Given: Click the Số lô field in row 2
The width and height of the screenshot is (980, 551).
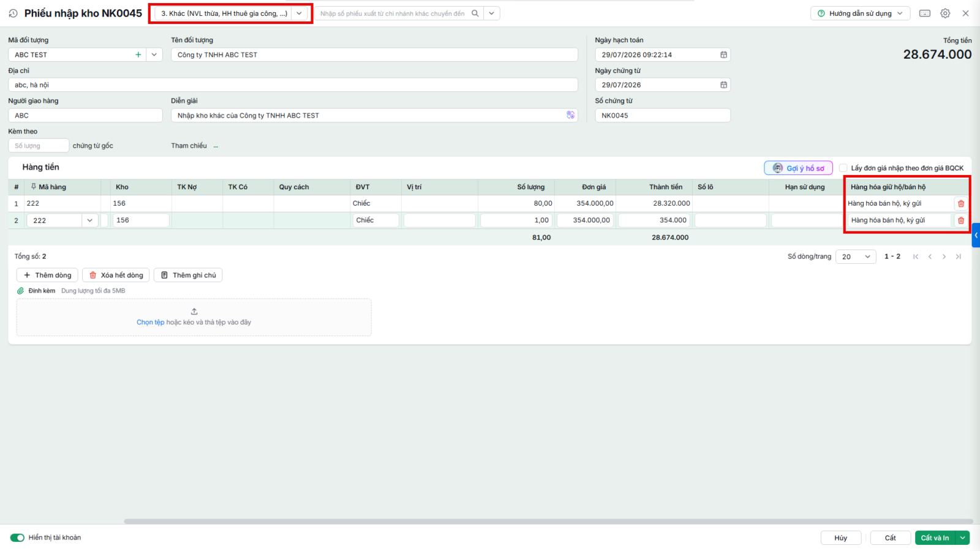Looking at the screenshot, I should (731, 220).
